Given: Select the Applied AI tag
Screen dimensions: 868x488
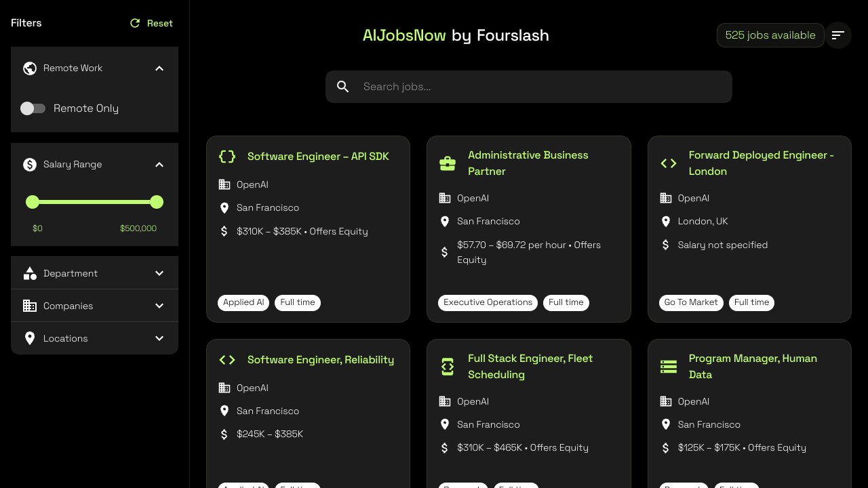Looking at the screenshot, I should coord(243,302).
